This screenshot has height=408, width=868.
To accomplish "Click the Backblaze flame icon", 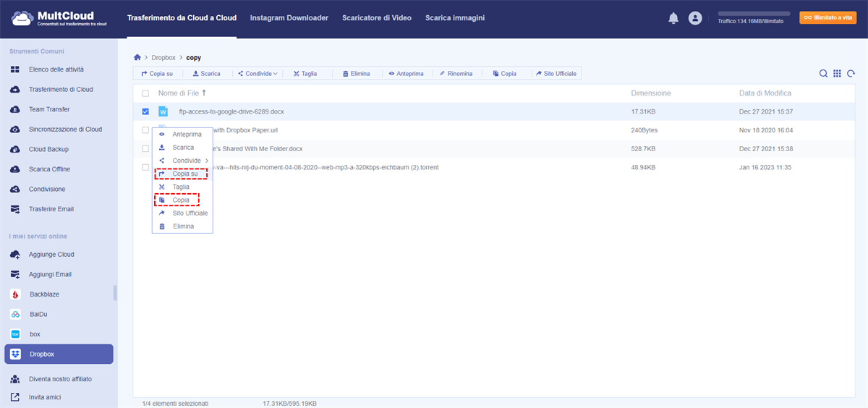I will 15,294.
